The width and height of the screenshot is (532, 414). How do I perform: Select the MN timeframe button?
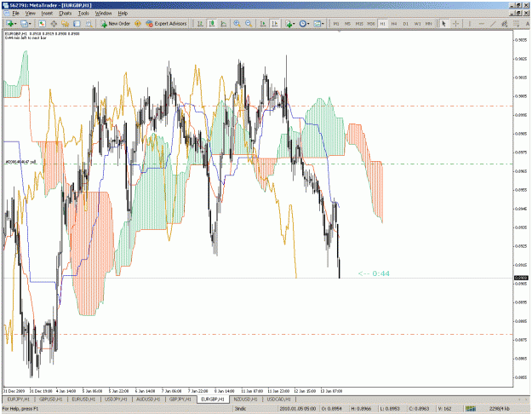tap(429, 24)
